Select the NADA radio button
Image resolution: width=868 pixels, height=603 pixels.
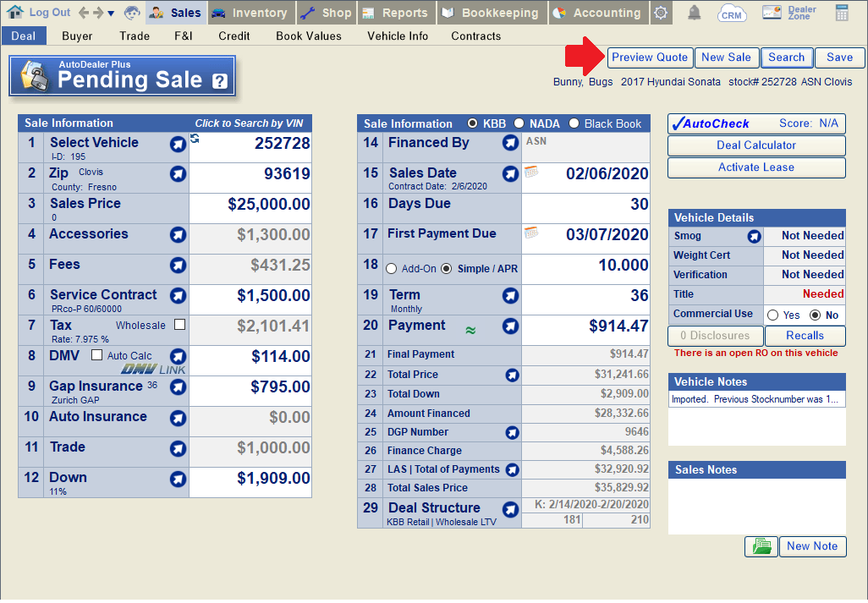pos(519,123)
